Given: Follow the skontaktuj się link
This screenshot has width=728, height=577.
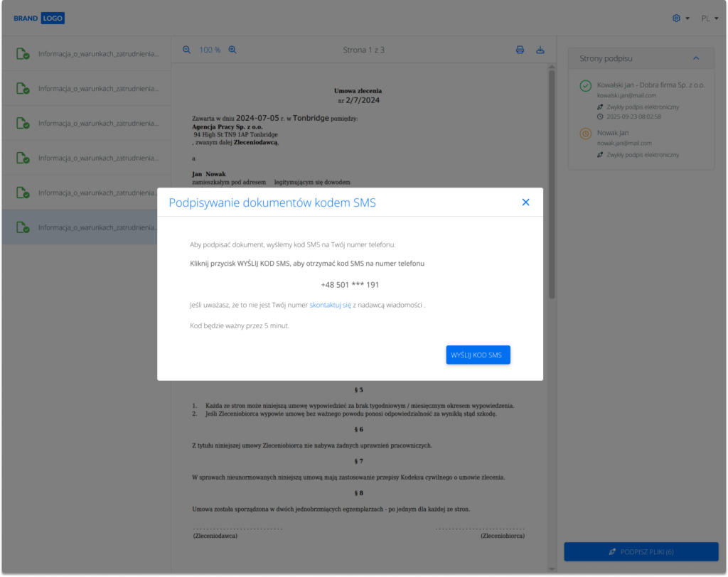Looking at the screenshot, I should tap(330, 305).
